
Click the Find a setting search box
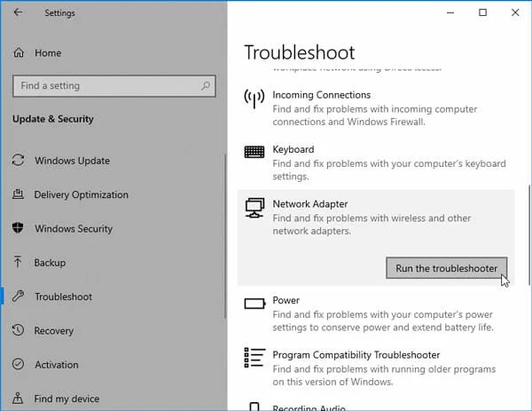(114, 86)
